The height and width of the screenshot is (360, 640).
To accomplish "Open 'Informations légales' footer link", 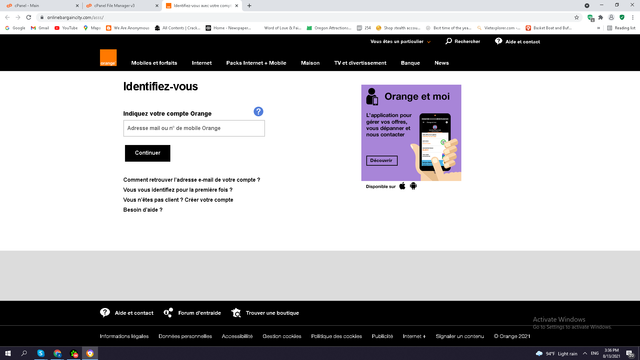I will click(124, 336).
